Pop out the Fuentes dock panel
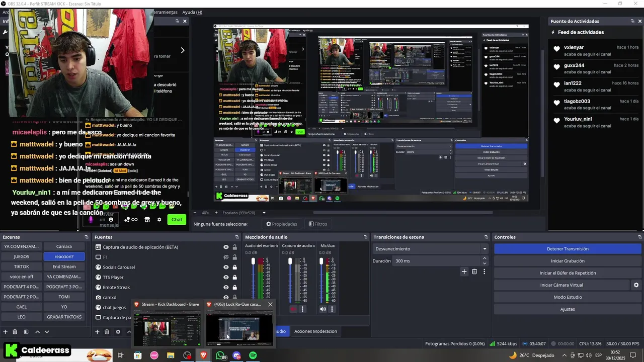This screenshot has height=362, width=644. point(237,237)
